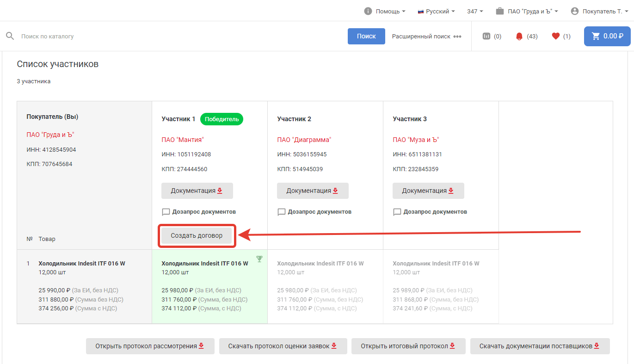Image resolution: width=634 pixels, height=364 pixels.
Task: Click the three dots beside Расширенный поиск
Action: (x=457, y=37)
